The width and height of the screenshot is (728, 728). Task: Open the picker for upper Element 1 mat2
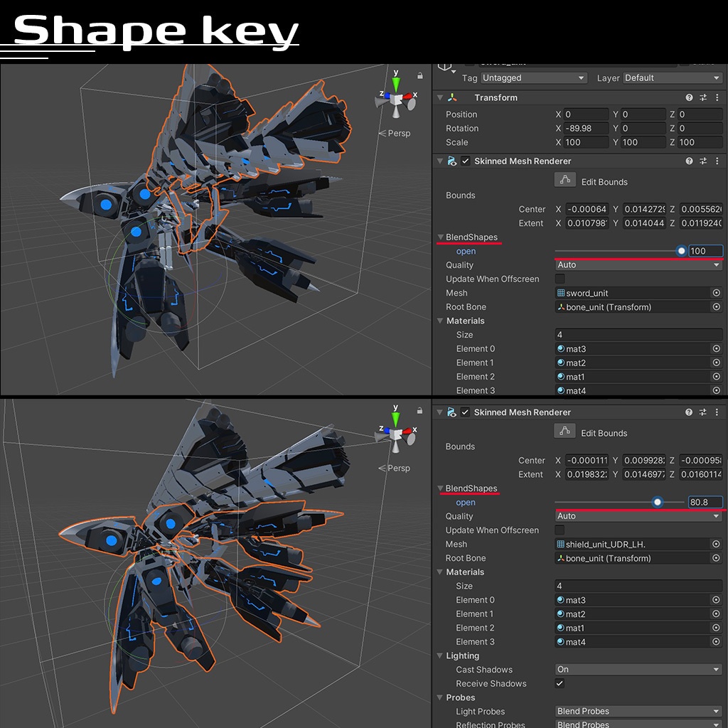click(x=717, y=363)
